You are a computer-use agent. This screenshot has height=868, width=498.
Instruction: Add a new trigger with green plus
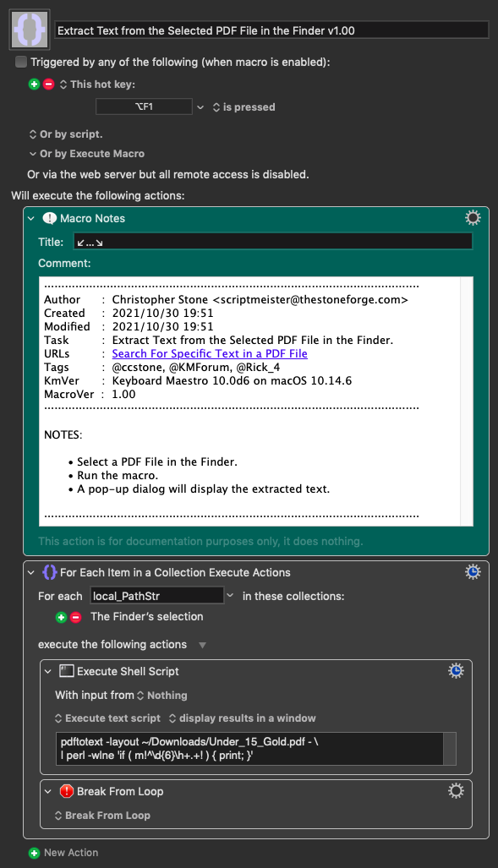(35, 85)
